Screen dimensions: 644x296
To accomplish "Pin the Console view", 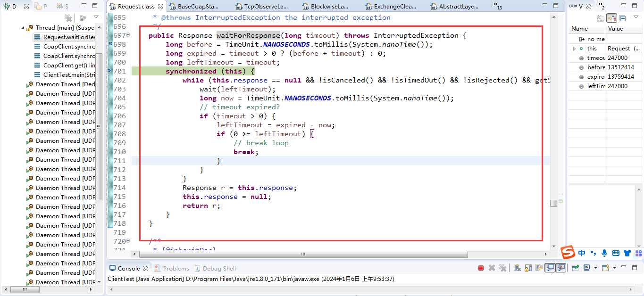I will tap(576, 268).
